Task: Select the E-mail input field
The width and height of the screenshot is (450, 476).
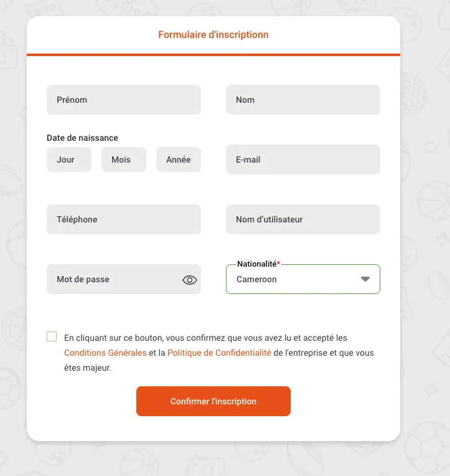Action: click(x=302, y=159)
